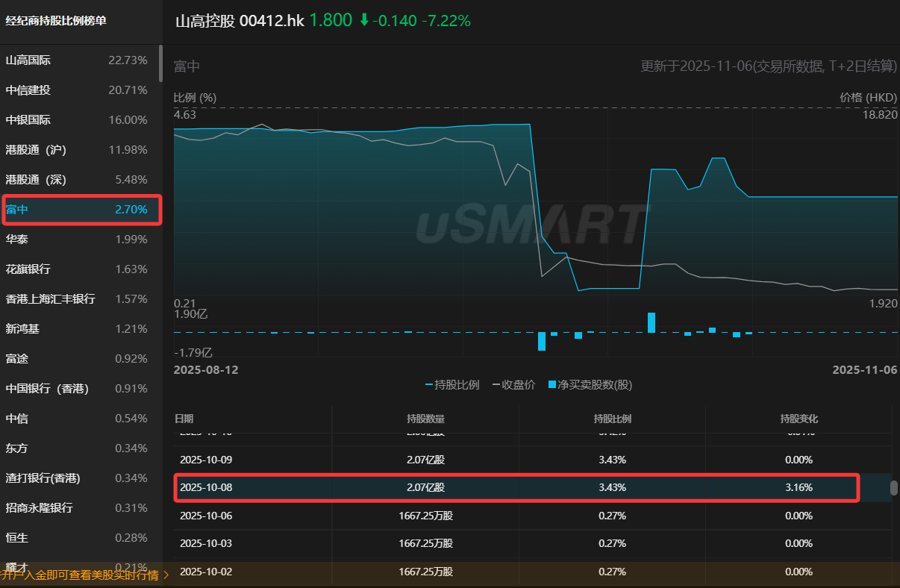Click the current price 1.800
The height and width of the screenshot is (588, 900).
point(331,21)
